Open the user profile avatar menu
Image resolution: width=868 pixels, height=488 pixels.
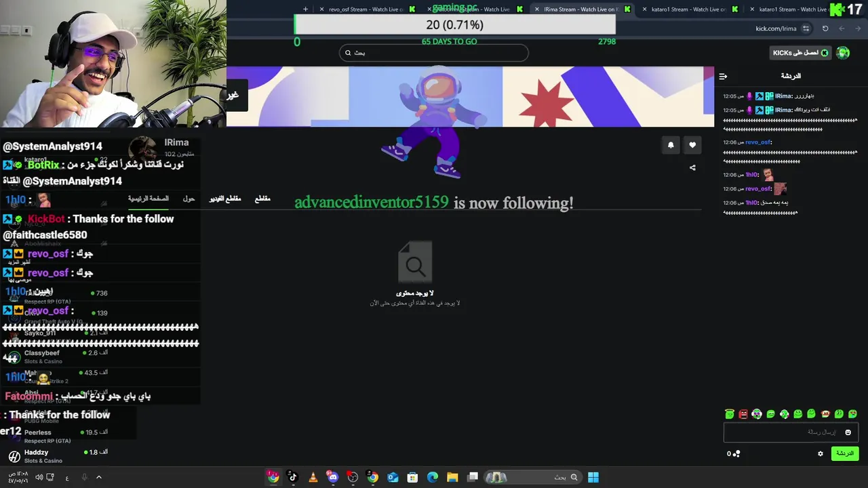coord(843,53)
